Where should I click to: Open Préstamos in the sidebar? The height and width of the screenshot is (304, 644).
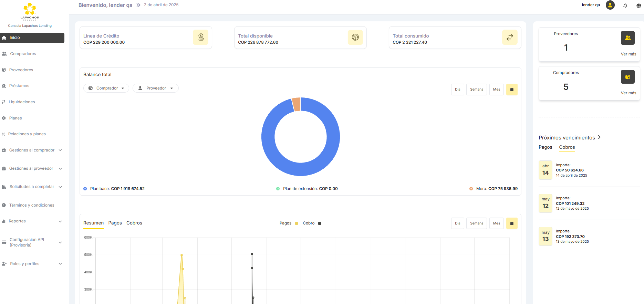(19, 86)
